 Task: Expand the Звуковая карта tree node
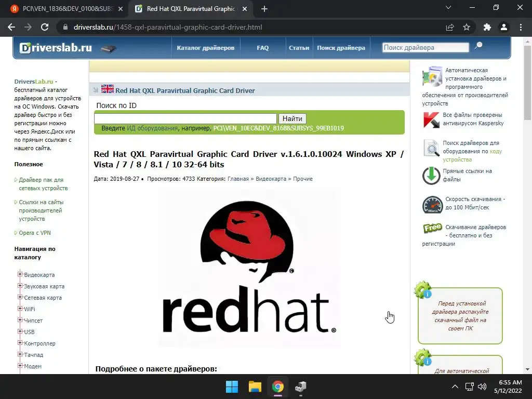20,286
